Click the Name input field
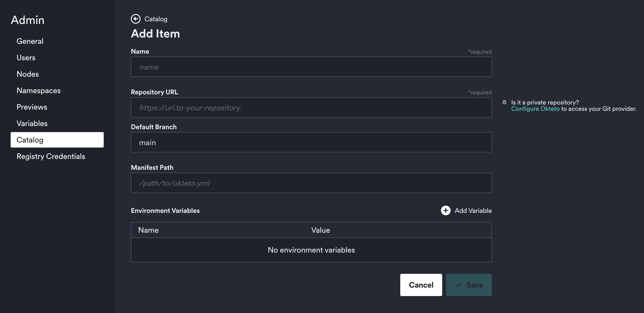 point(311,67)
